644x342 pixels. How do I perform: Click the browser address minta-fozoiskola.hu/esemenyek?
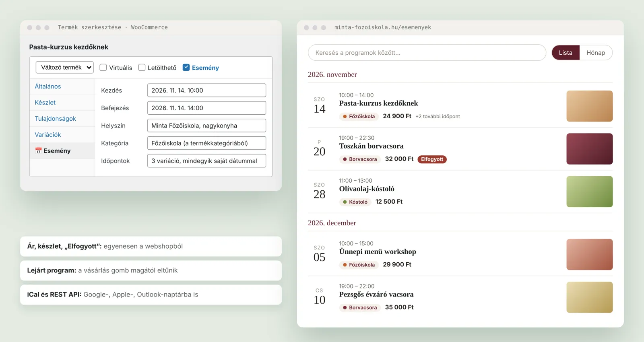tap(383, 27)
